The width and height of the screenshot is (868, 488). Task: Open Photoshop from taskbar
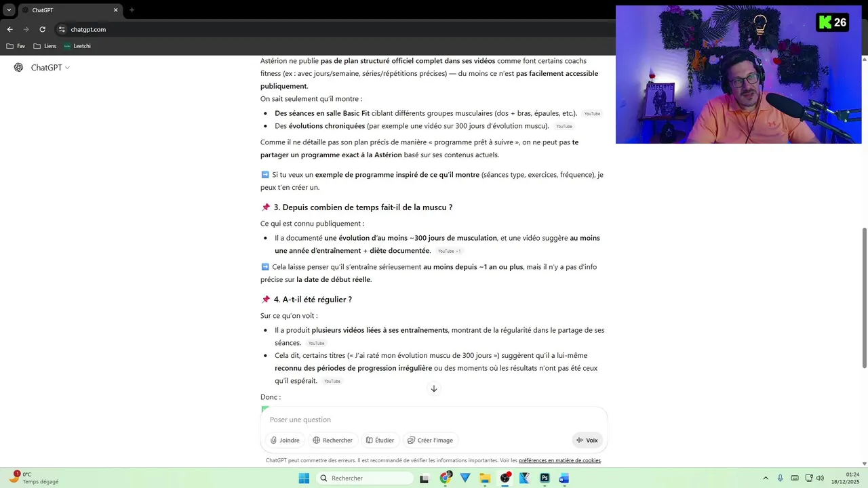[545, 478]
